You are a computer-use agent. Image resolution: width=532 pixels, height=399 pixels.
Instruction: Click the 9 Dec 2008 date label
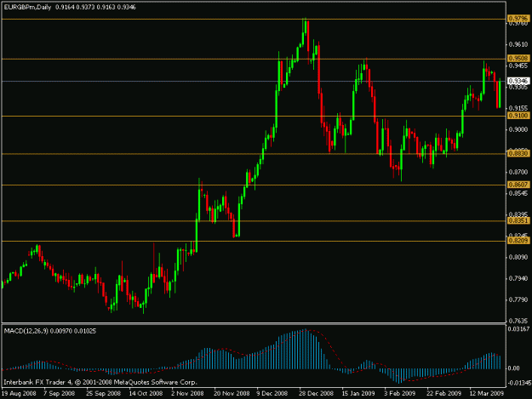click(x=272, y=394)
